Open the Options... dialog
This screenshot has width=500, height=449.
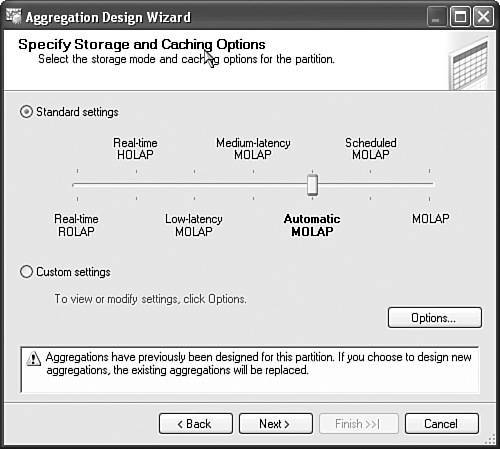pos(435,318)
